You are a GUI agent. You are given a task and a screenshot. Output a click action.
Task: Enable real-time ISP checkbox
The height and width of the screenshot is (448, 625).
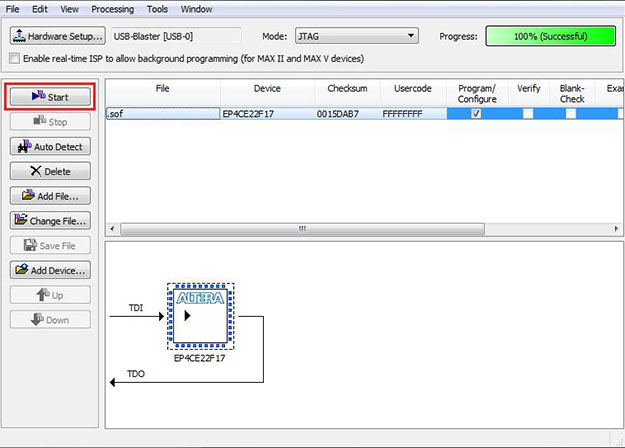coord(13,58)
